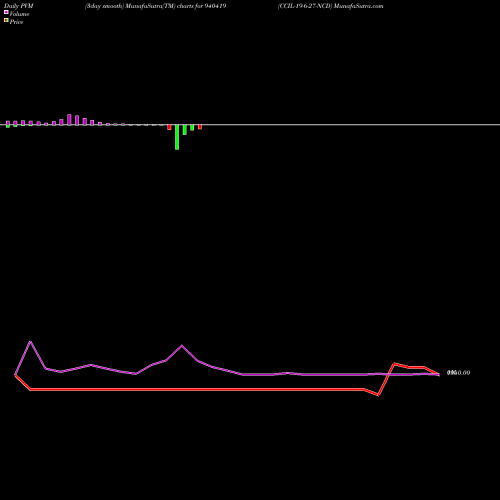
Task: Click the tallest magenta volume bar
Action: 69,120
